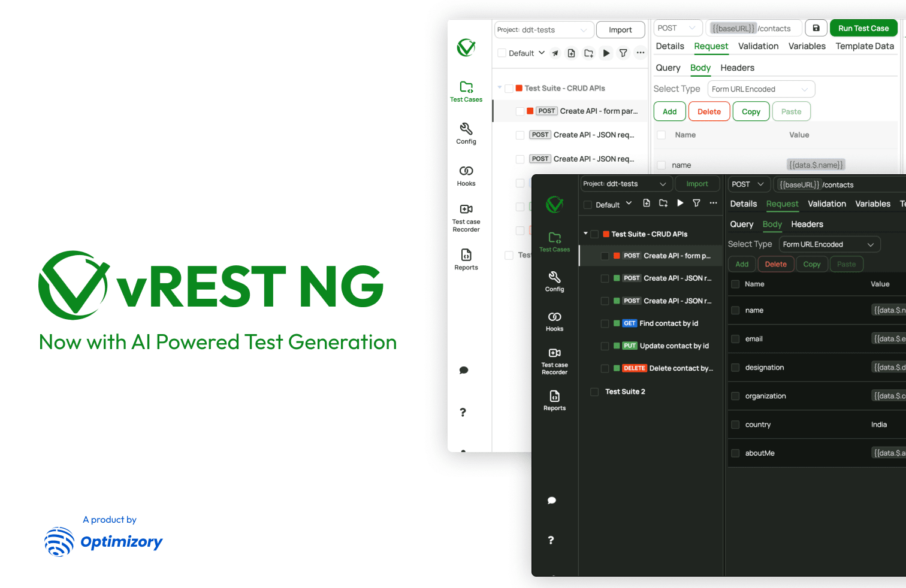
Task: Switch to the Variables tab in dark window
Action: [873, 204]
